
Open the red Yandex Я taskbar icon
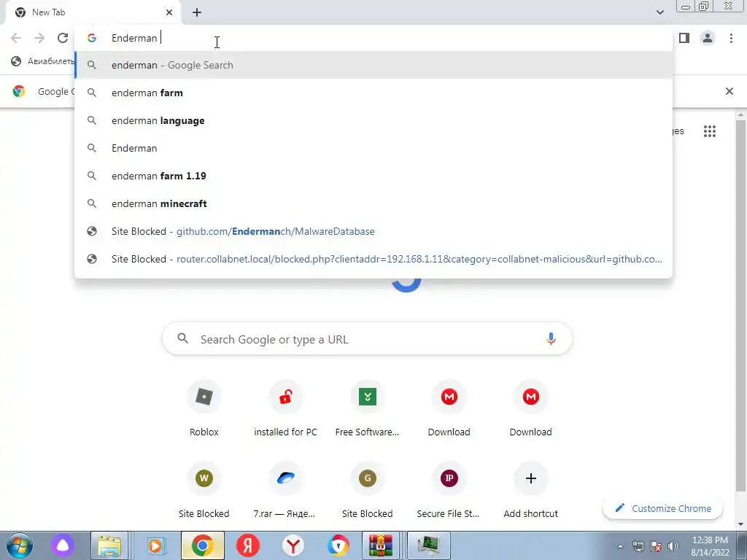[248, 545]
